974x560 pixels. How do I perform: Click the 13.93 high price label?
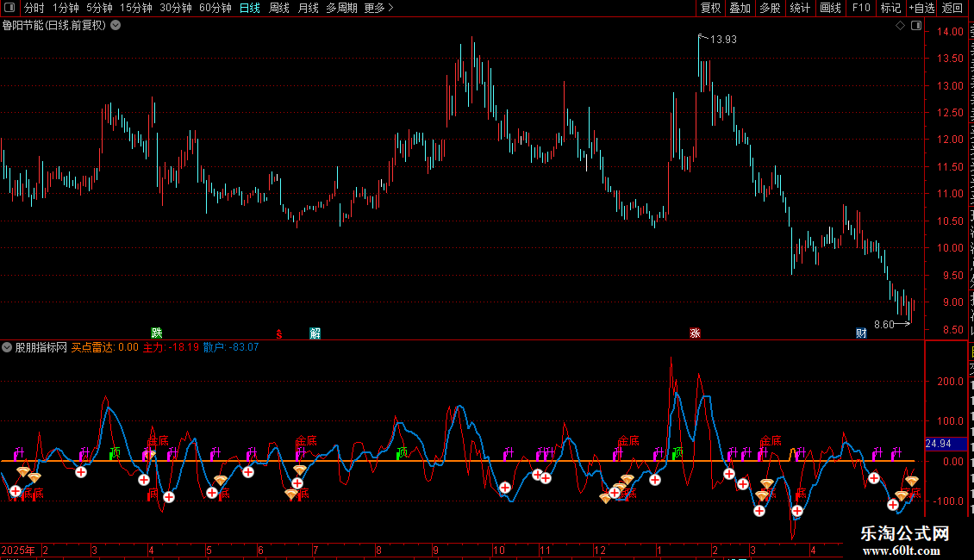click(723, 40)
